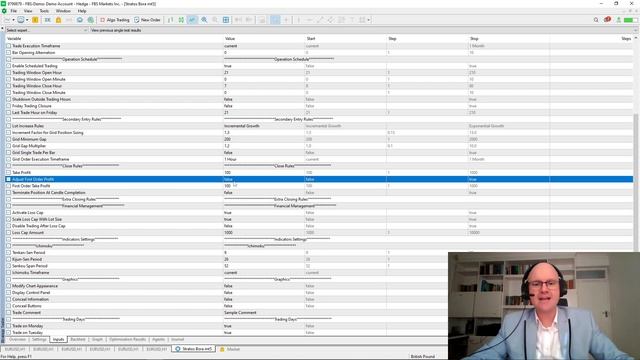Select the horizontal line drawing tool
This screenshot has width=640, height=360.
pyautogui.click(x=309, y=20)
